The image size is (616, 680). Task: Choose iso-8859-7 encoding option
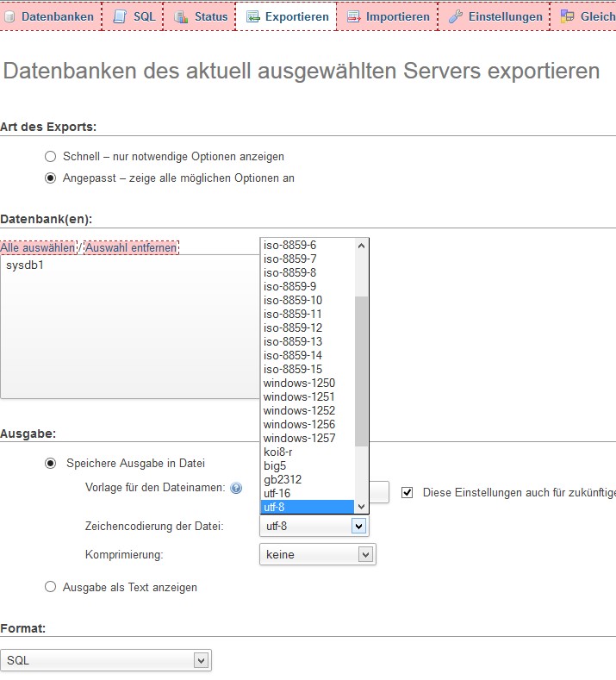(308, 259)
